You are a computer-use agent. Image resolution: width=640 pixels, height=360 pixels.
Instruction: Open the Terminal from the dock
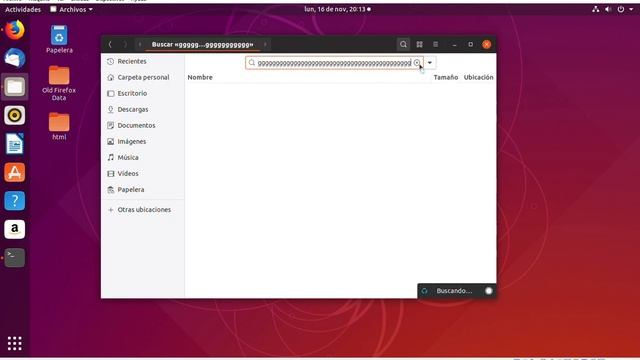pyautogui.click(x=15, y=258)
